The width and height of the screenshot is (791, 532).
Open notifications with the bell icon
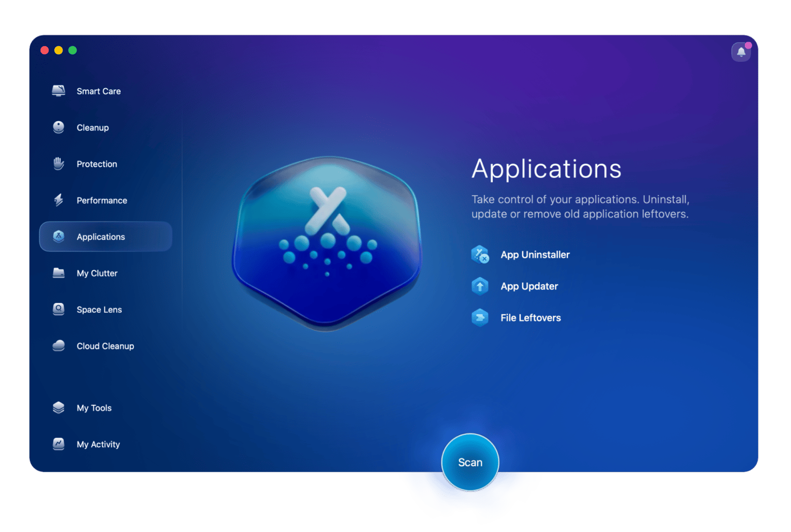pyautogui.click(x=741, y=52)
